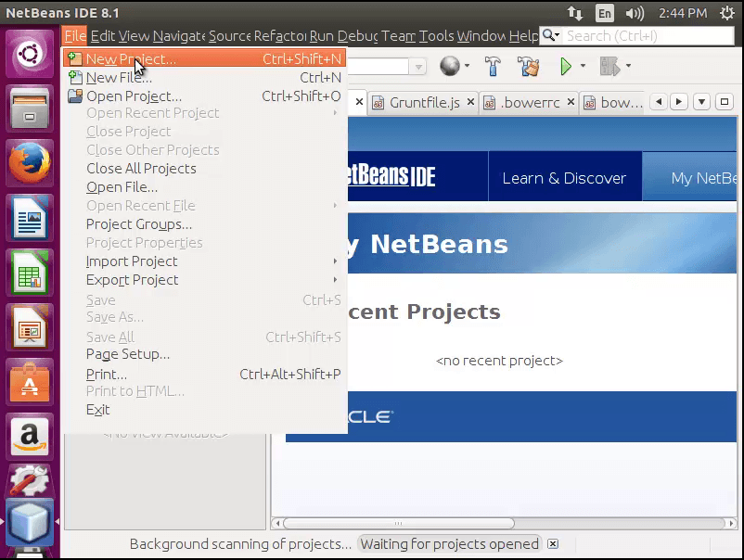Screen dimensions: 744x560
Task: Maximize the editor window button
Action: [725, 101]
